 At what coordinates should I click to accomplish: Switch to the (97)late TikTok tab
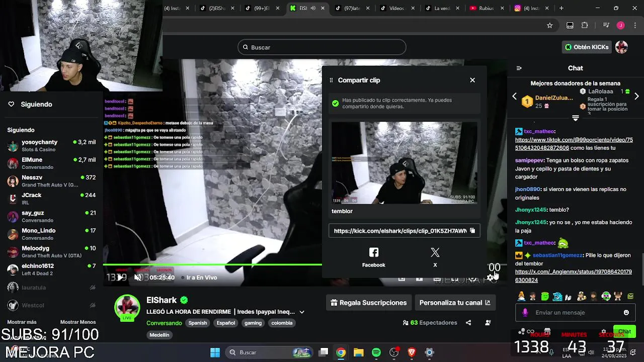pyautogui.click(x=352, y=8)
